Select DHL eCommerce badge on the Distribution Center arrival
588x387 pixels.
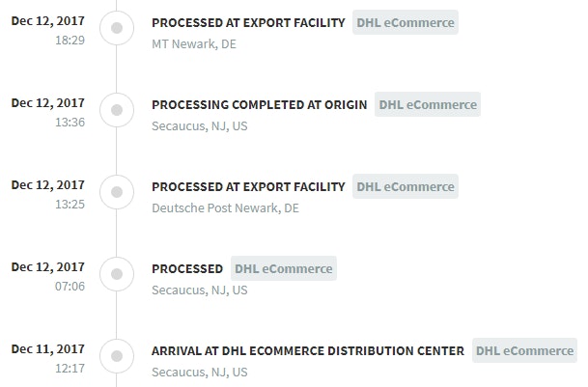click(x=524, y=350)
